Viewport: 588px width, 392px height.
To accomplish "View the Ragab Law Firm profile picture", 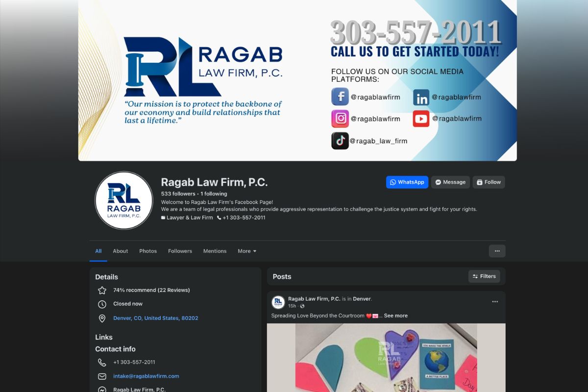I will pos(123,200).
